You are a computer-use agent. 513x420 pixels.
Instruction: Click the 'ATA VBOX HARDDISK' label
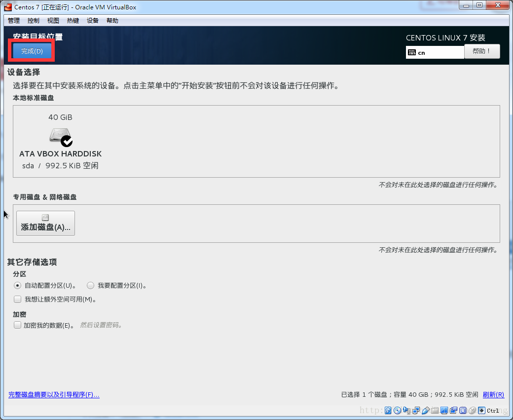click(61, 153)
